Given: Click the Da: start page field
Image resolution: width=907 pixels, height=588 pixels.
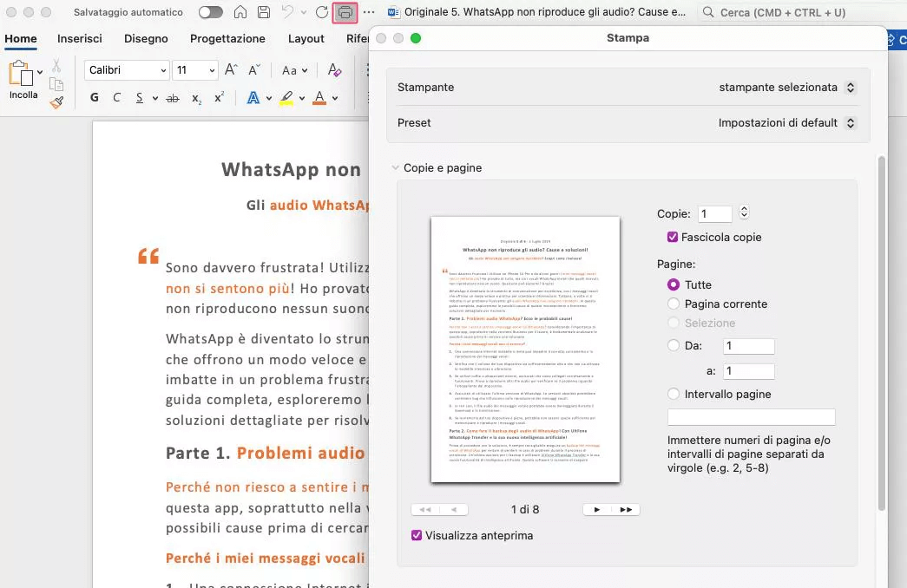Looking at the screenshot, I should coord(748,346).
